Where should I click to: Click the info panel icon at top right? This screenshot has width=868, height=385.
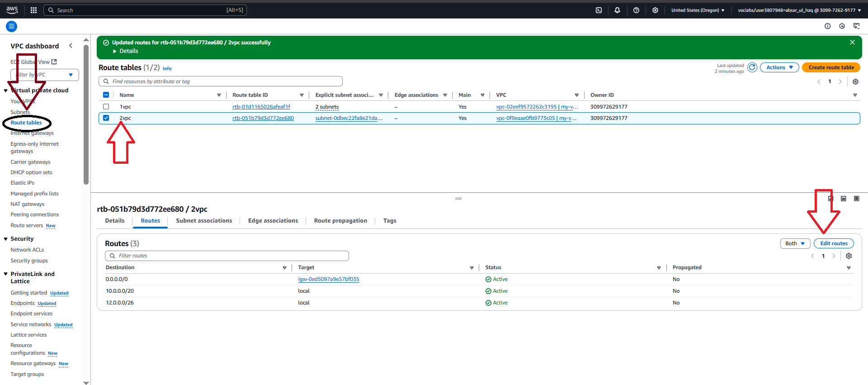point(827,26)
